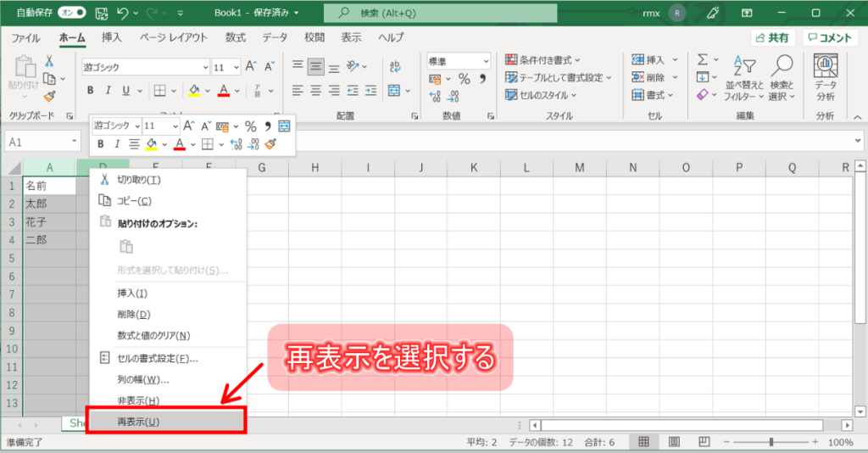Image resolution: width=868 pixels, height=453 pixels.
Task: Toggle the AutoSave (自動保存) switch
Action: pos(72,14)
